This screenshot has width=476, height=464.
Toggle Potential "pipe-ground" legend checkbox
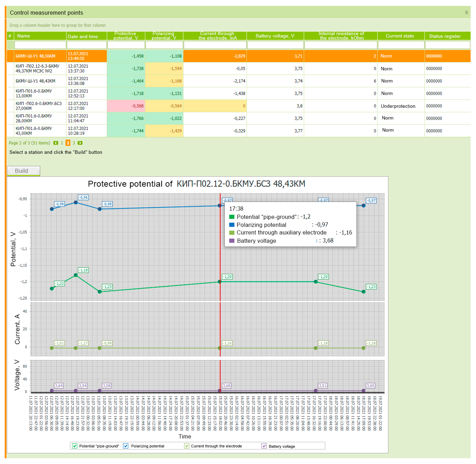click(75, 446)
